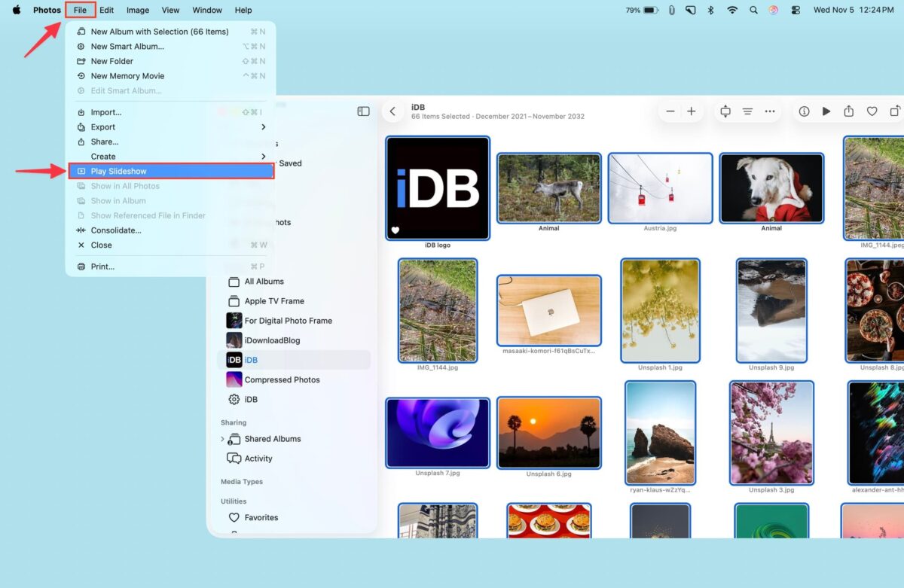Select the iDB logo thumbnail
The width and height of the screenshot is (904, 588).
[x=438, y=188]
